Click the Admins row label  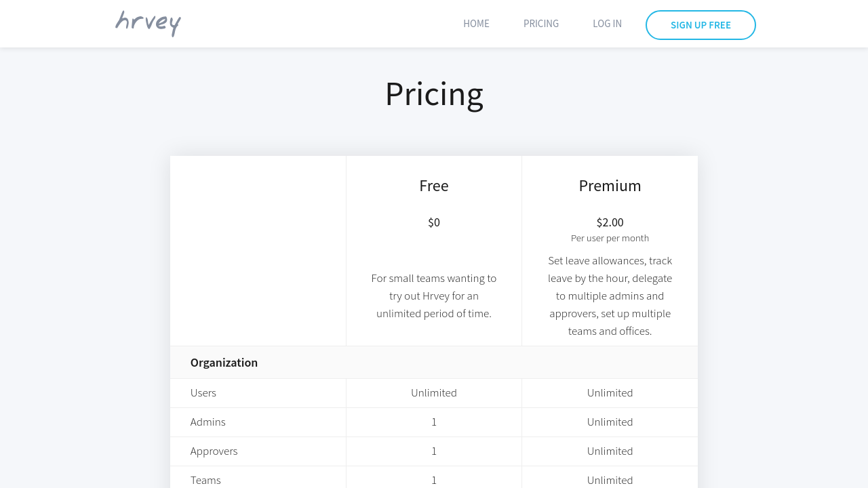coord(208,422)
